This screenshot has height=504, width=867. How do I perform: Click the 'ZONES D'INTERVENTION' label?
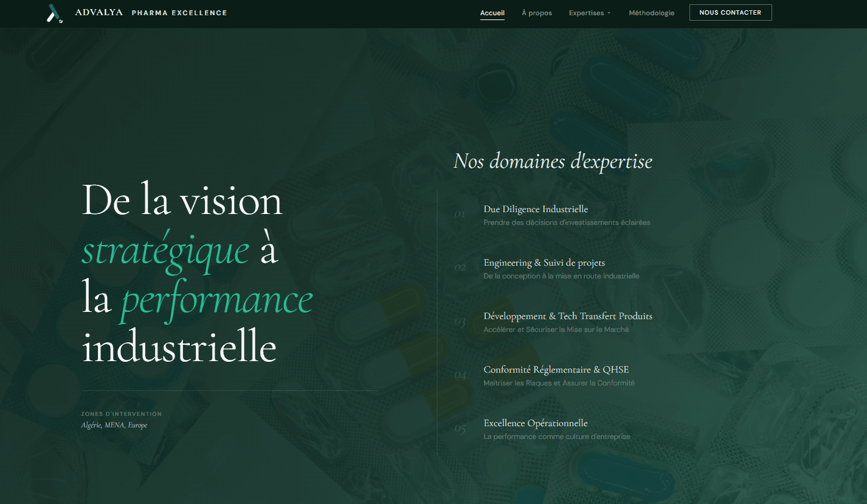122,414
